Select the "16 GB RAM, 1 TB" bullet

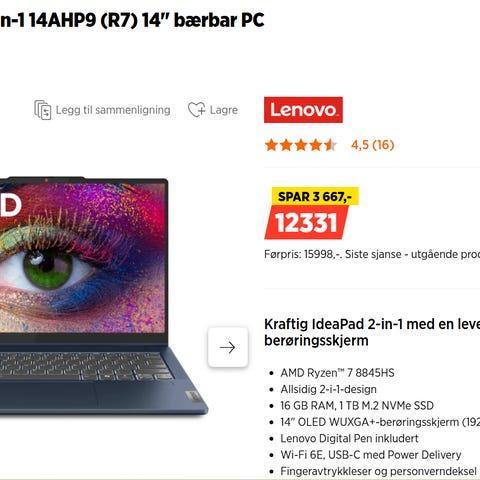[357, 406]
